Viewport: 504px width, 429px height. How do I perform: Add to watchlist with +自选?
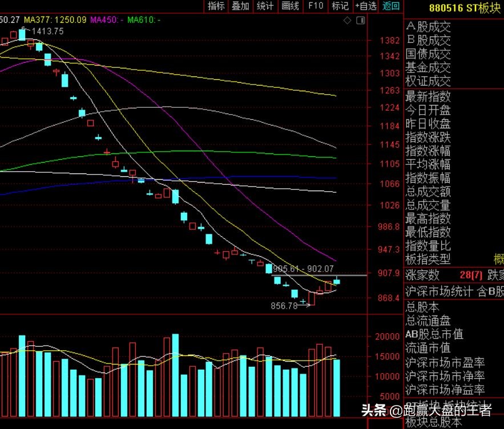click(x=366, y=6)
